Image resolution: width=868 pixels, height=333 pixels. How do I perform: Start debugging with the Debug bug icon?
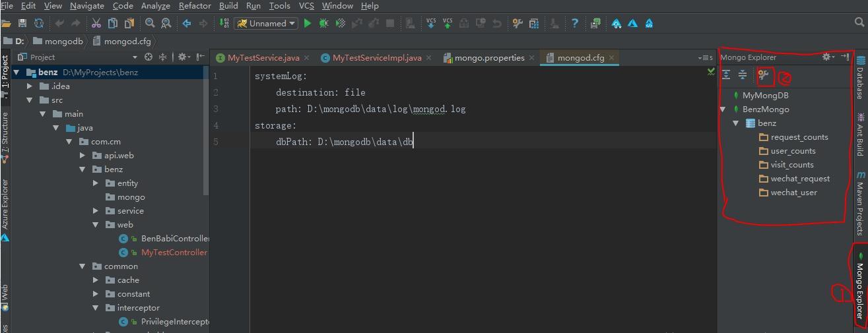click(x=323, y=23)
